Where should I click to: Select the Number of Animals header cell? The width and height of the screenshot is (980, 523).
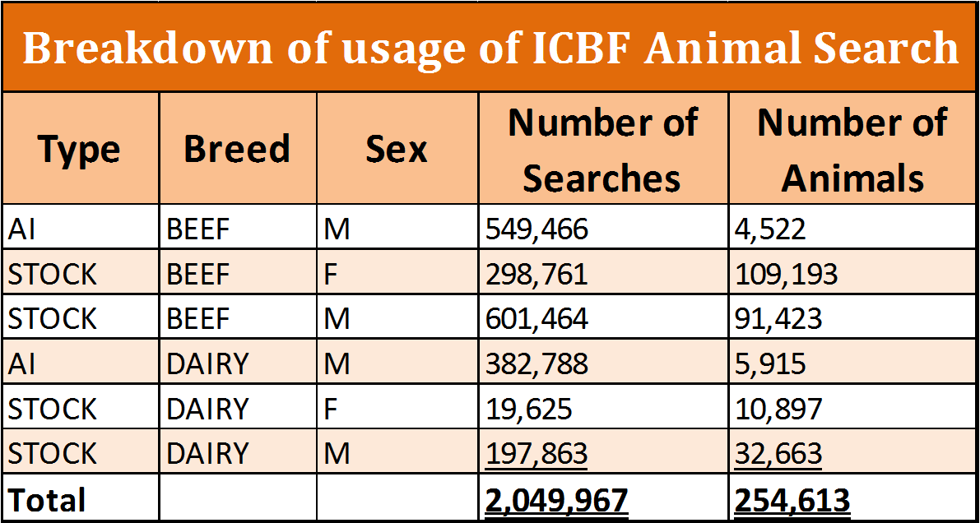point(852,148)
